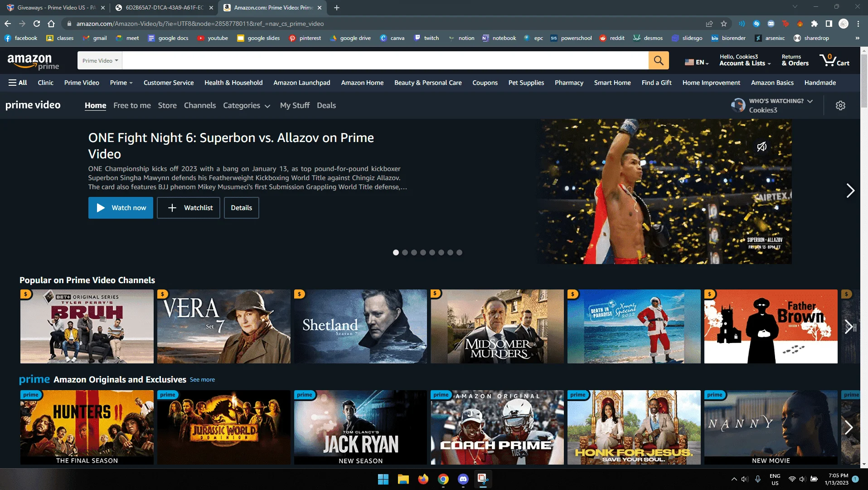Click browser reload button

pos(37,24)
